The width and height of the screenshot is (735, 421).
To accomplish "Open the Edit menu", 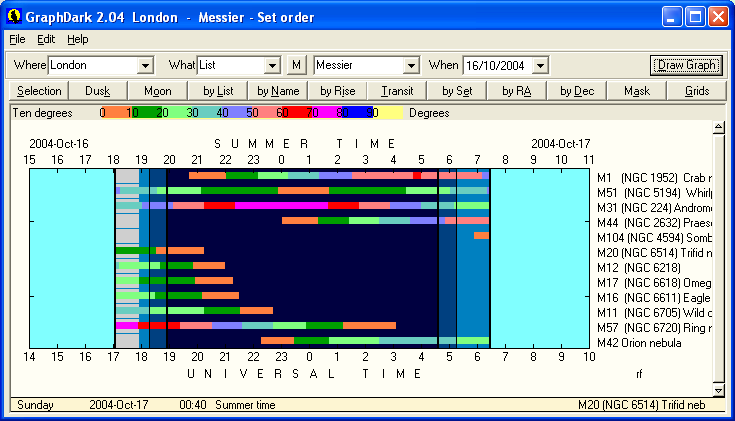I will coord(46,39).
